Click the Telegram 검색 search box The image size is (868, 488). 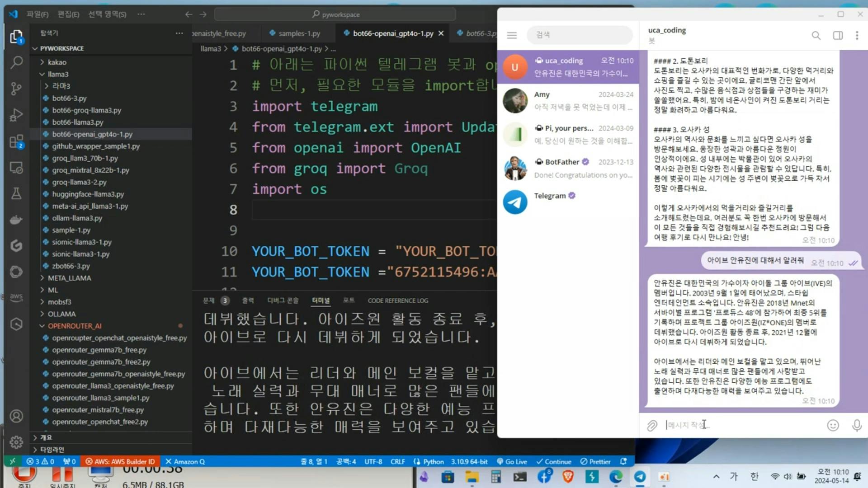[580, 35]
